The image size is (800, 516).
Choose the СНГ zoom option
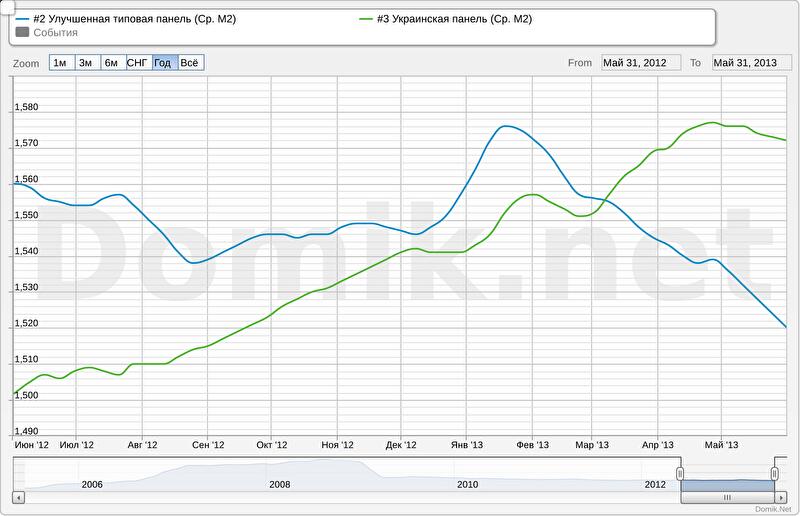click(x=138, y=63)
